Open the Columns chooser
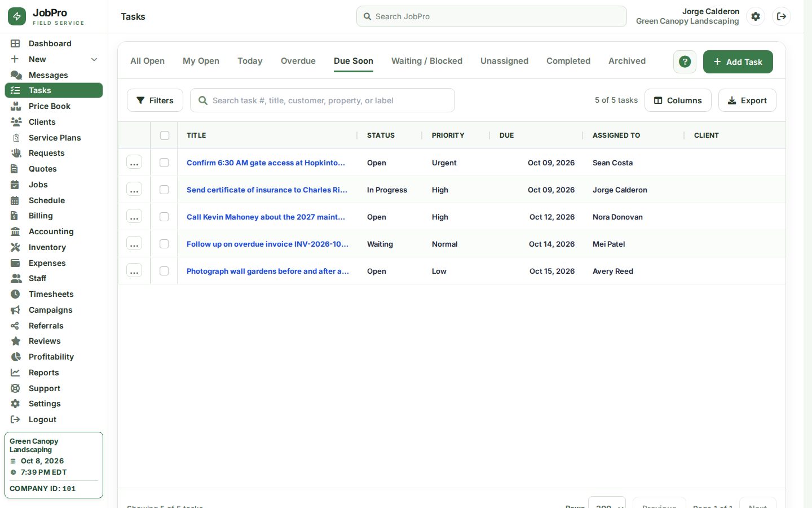Viewport: 812px width, 508px height. tap(678, 100)
